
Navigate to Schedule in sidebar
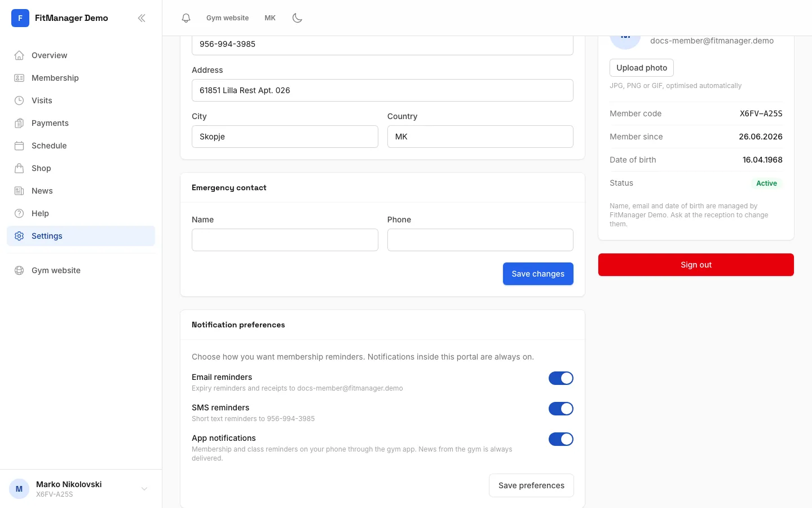coord(81,146)
